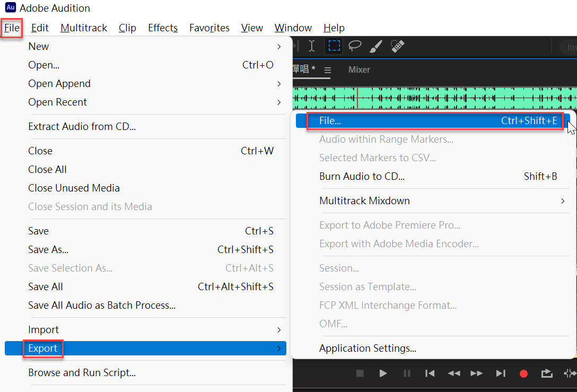577x392 pixels.
Task: Move playhead to previous marker
Action: click(430, 373)
